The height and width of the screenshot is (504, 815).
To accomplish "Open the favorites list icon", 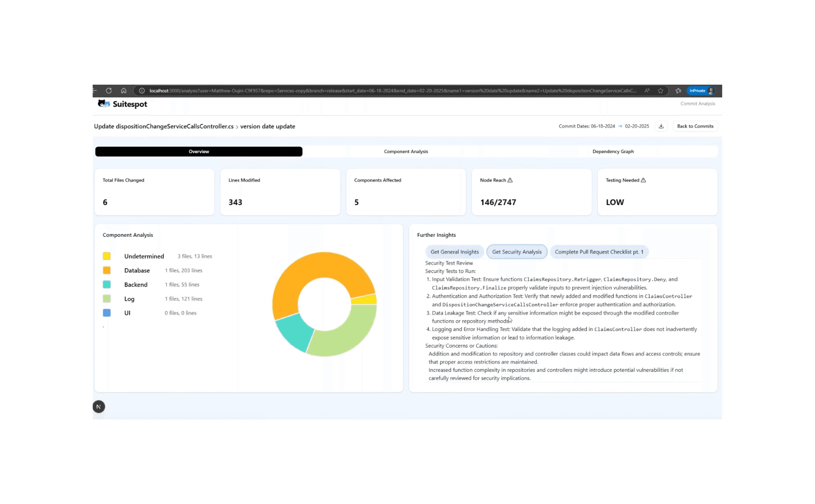I will click(678, 91).
